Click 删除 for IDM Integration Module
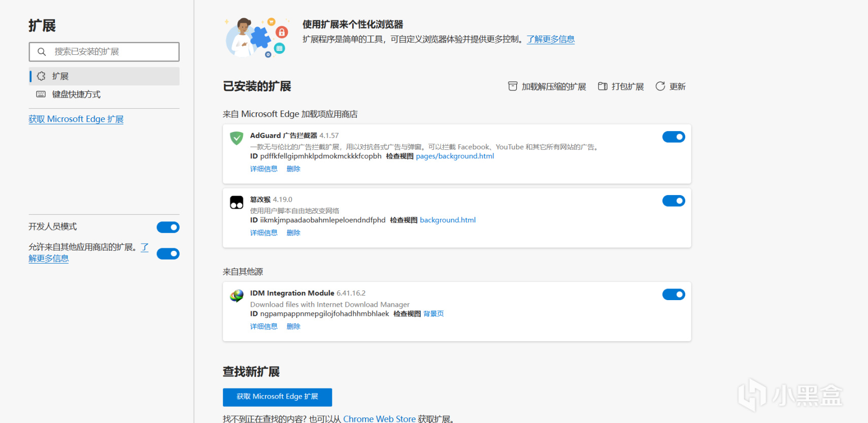 [293, 327]
